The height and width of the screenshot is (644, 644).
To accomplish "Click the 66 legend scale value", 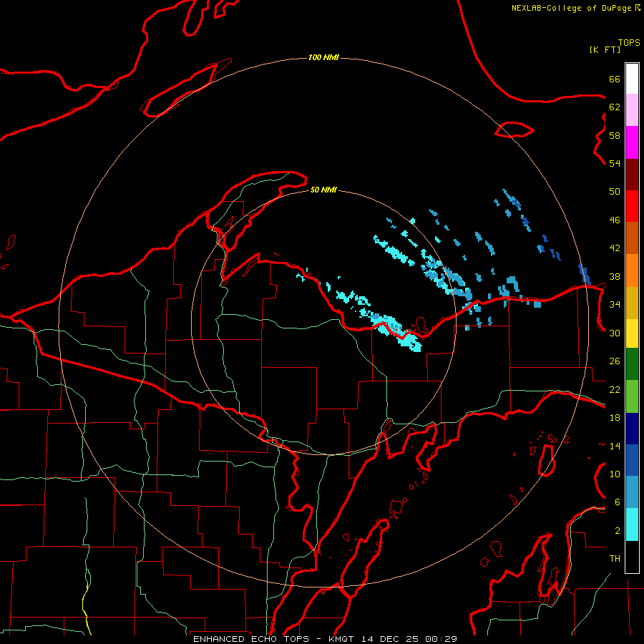I will 615,79.
